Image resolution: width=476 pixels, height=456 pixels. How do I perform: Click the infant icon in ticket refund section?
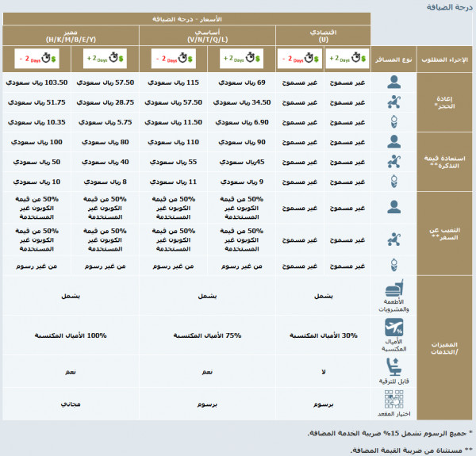click(x=394, y=182)
